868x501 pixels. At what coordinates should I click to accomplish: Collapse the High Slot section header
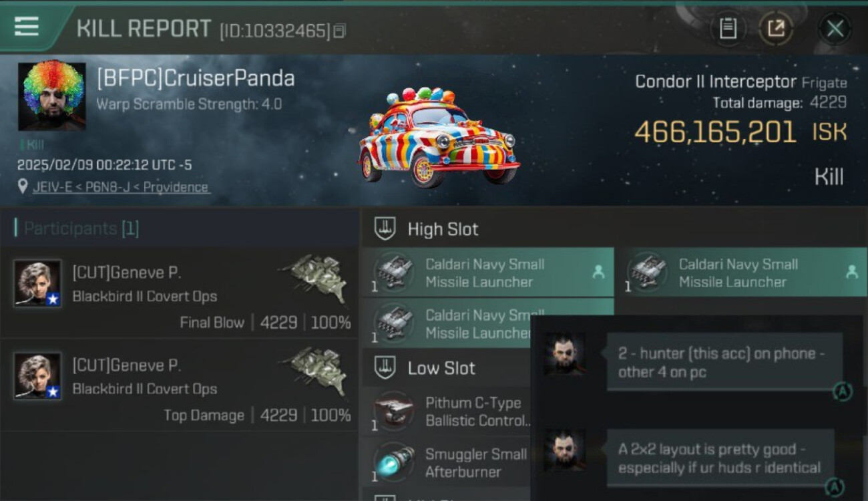[614, 229]
